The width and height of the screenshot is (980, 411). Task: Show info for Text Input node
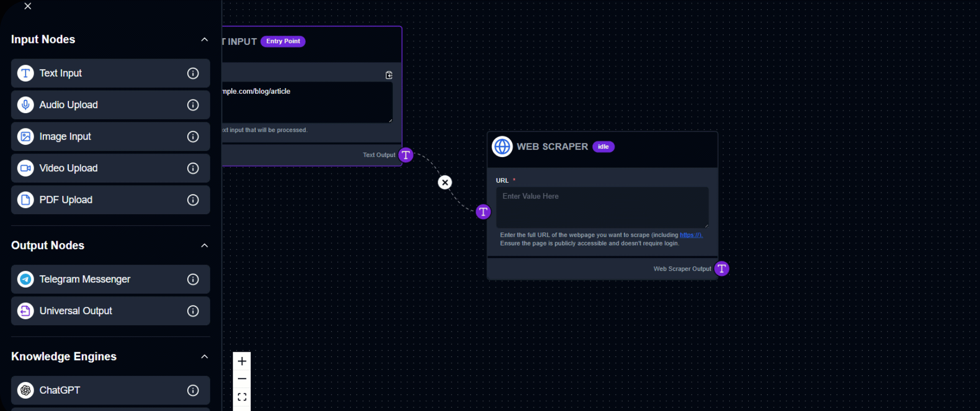click(193, 73)
